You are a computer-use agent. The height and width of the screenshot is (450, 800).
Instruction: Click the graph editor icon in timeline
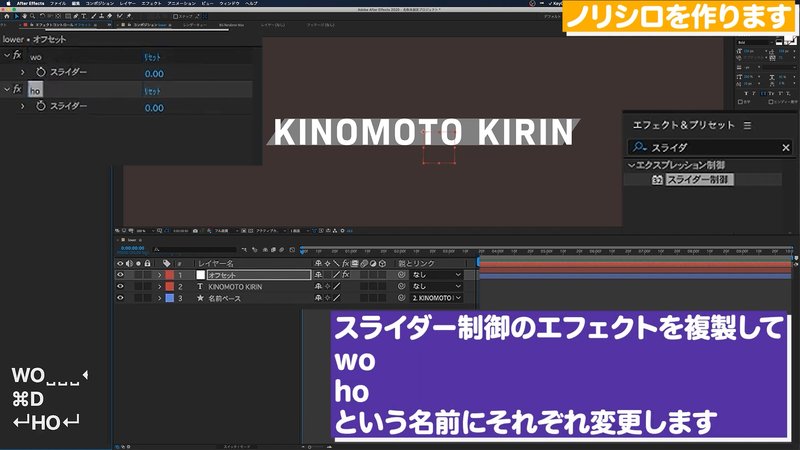tap(292, 250)
